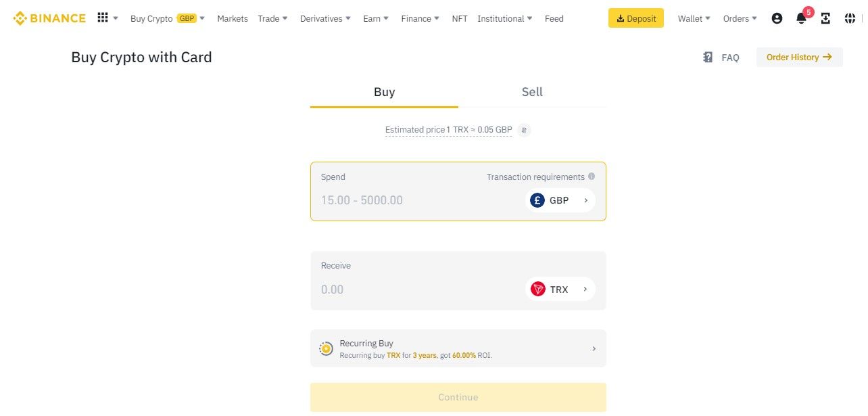View notifications via the bell icon
Image resolution: width=868 pixels, height=416 pixels.
(x=801, y=19)
